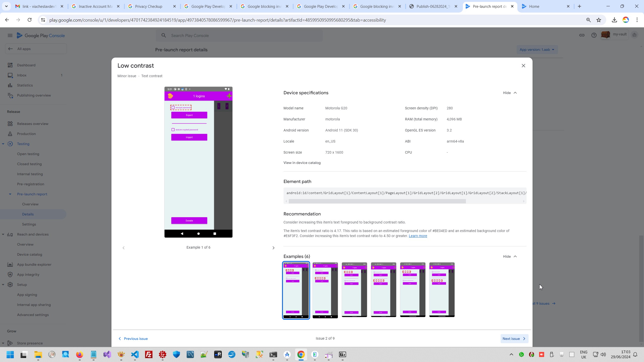
Task: Click the Element path horizontal scrollbar
Action: pyautogui.click(x=377, y=201)
